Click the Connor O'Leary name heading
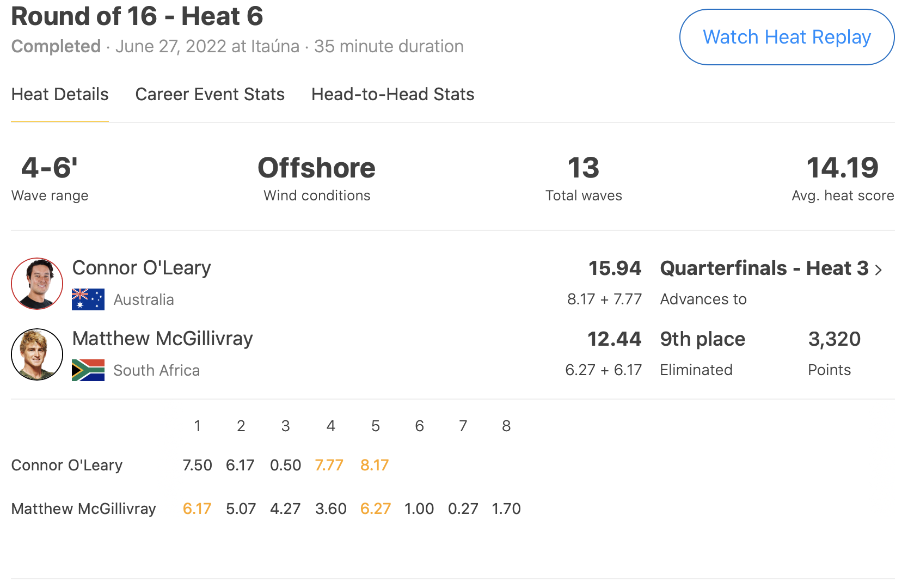Screen dimensions: 908x588 tap(142, 268)
